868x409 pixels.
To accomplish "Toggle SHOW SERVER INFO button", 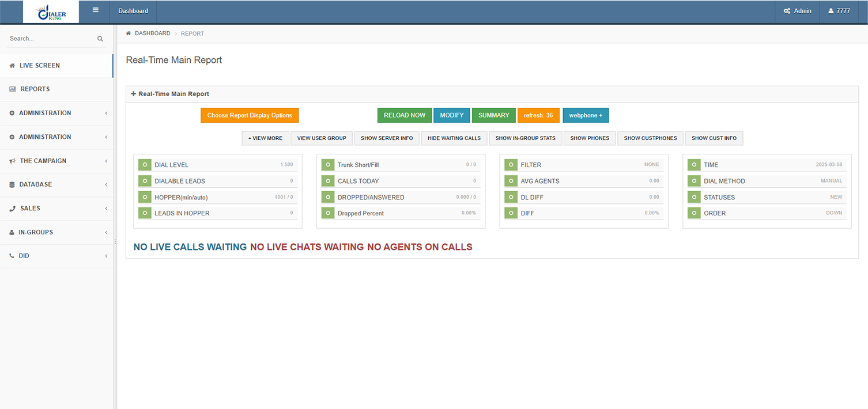I will pos(387,138).
